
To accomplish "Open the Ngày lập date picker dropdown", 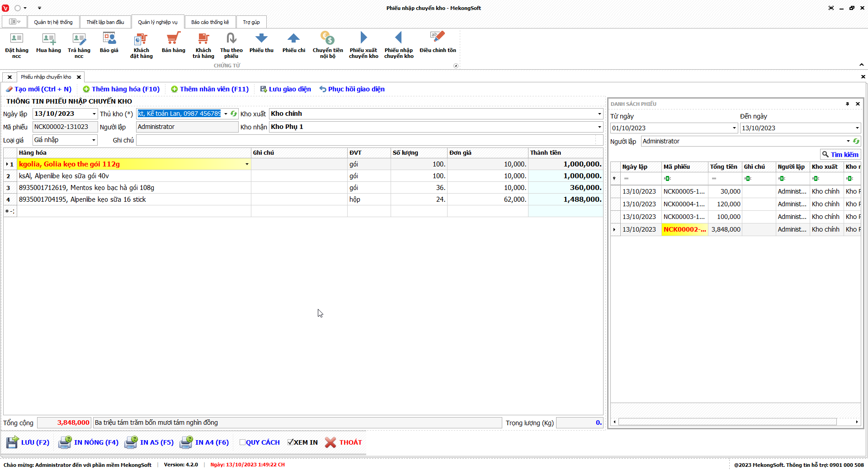I will pyautogui.click(x=94, y=114).
